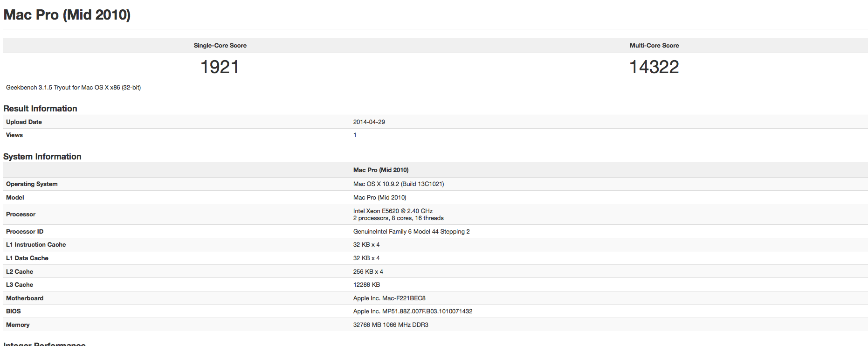The width and height of the screenshot is (868, 346).
Task: Select the bold 'Mac Pro (Mid 2010)' column header
Action: click(381, 170)
